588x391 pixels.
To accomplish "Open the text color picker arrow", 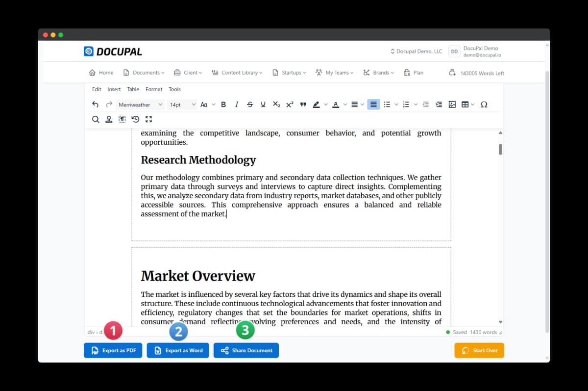I will coord(345,104).
